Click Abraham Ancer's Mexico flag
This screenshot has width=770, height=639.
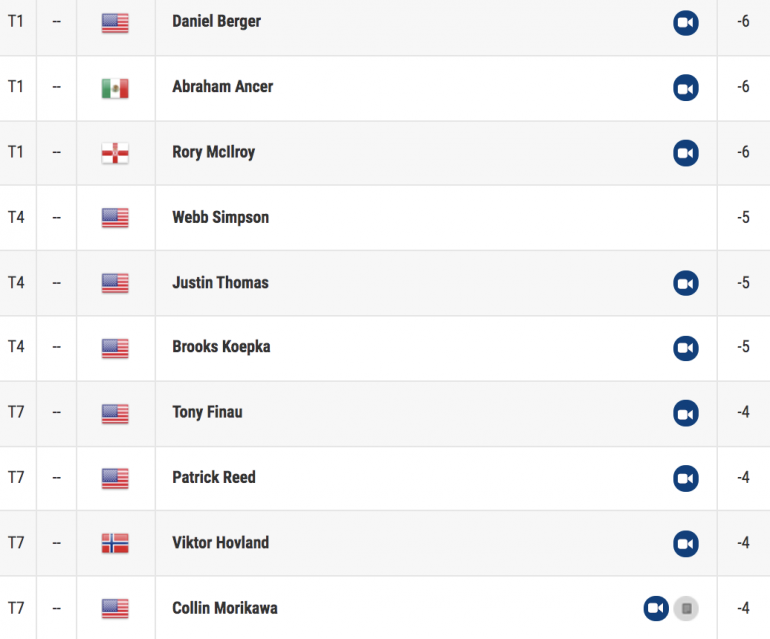(x=115, y=88)
